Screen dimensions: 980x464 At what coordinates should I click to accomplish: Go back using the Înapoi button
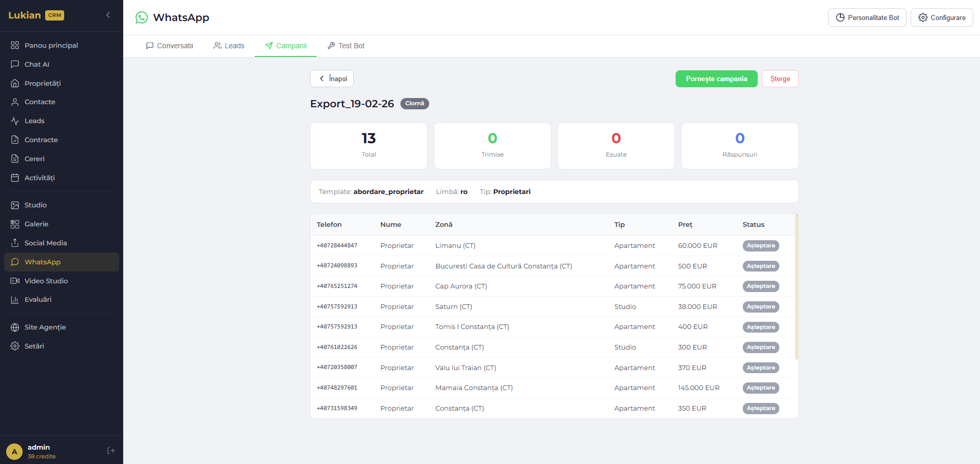click(x=331, y=78)
